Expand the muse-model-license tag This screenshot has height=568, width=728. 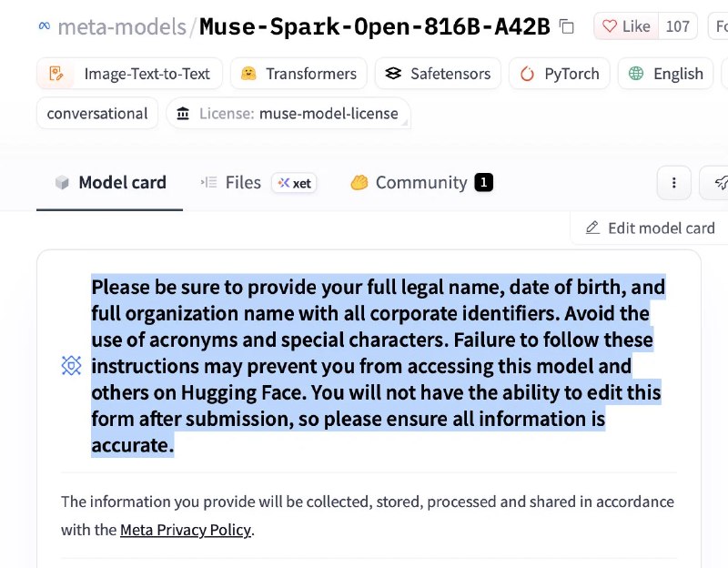pyautogui.click(x=288, y=113)
